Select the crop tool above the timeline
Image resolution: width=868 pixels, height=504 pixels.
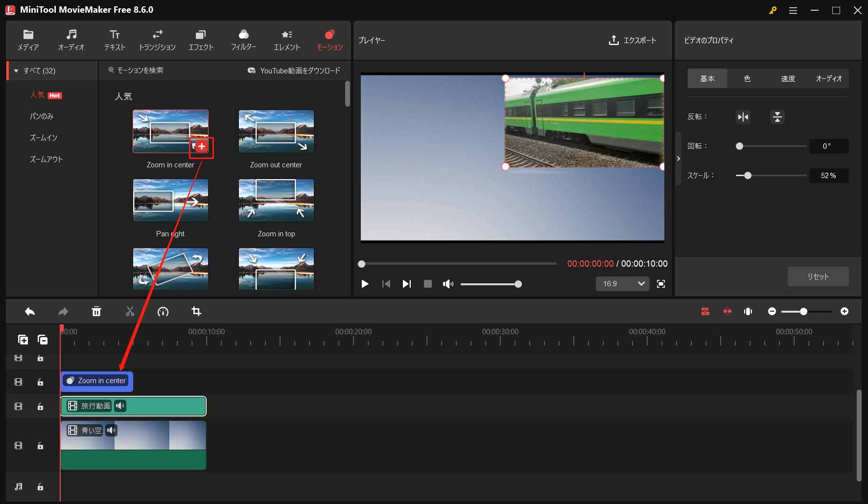196,312
